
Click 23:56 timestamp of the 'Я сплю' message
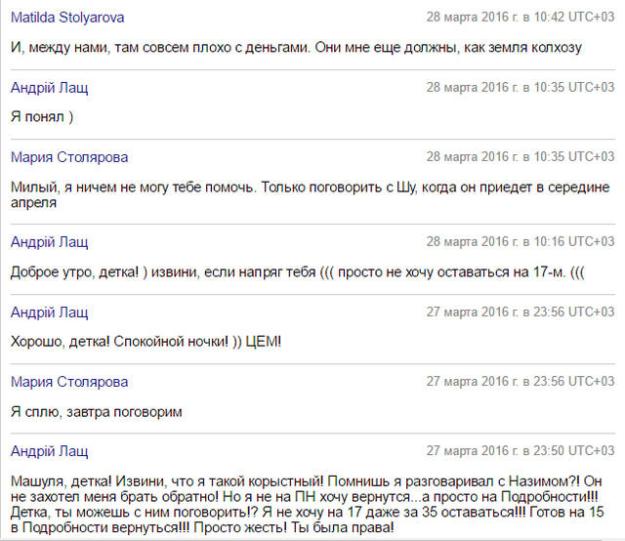(520, 382)
